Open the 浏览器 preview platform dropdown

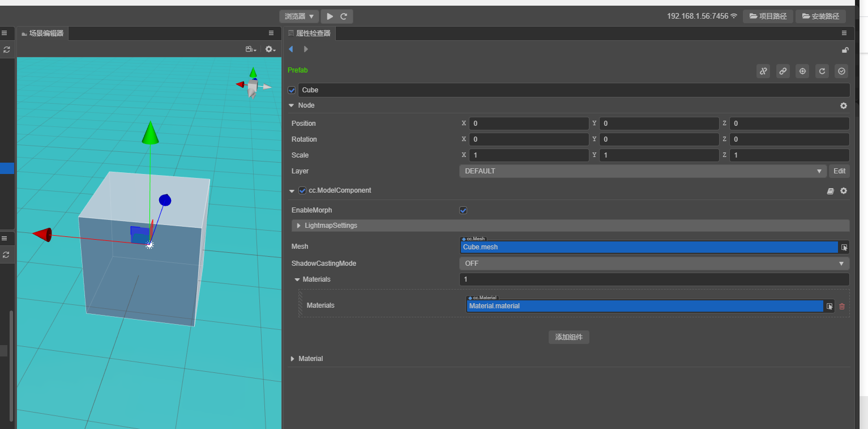tap(299, 16)
